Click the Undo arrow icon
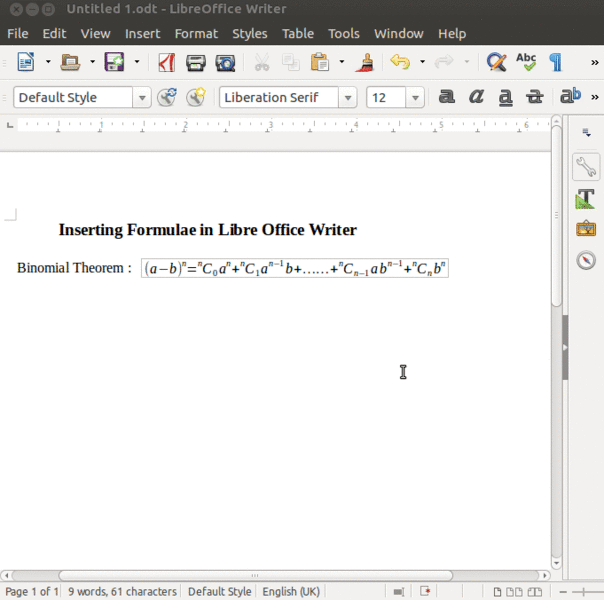 pos(400,62)
